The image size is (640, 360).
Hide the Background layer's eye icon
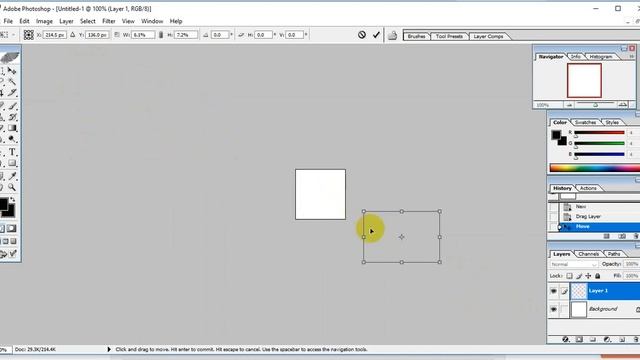[x=553, y=309]
